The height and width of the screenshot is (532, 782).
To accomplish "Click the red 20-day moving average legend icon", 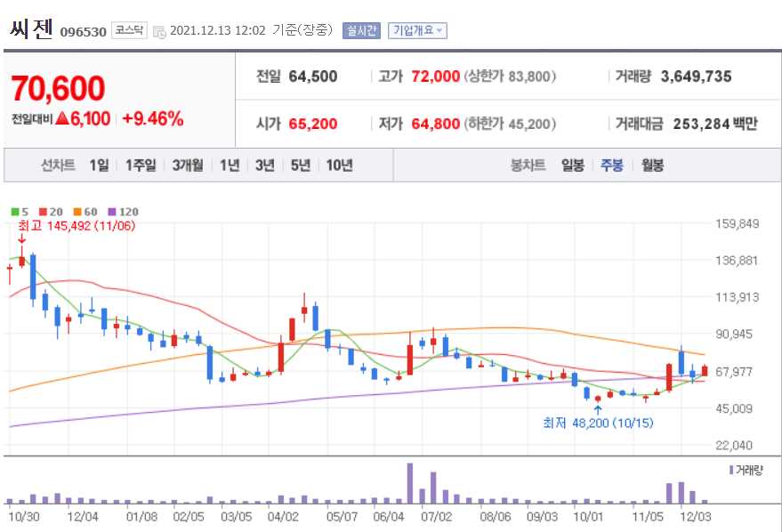I will coord(43,211).
